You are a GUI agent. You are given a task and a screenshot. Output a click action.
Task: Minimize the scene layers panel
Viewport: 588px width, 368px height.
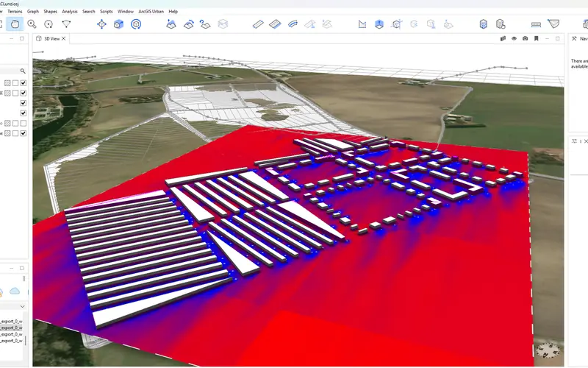click(x=12, y=39)
